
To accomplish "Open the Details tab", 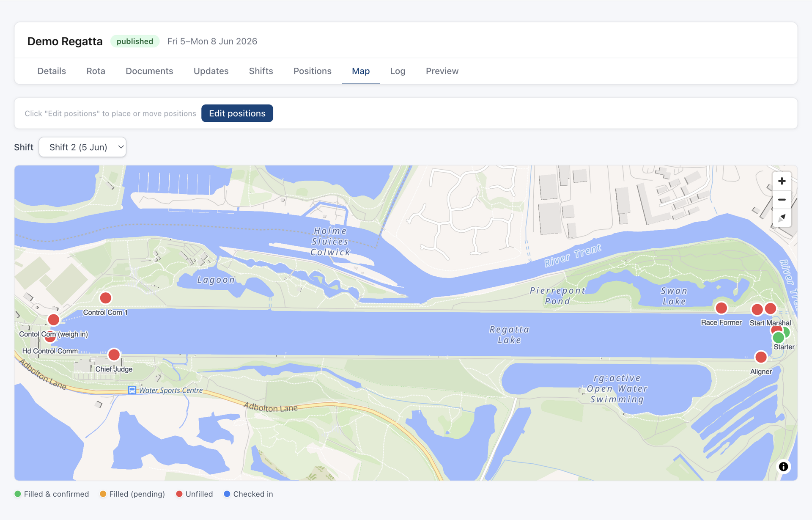I will [x=52, y=71].
